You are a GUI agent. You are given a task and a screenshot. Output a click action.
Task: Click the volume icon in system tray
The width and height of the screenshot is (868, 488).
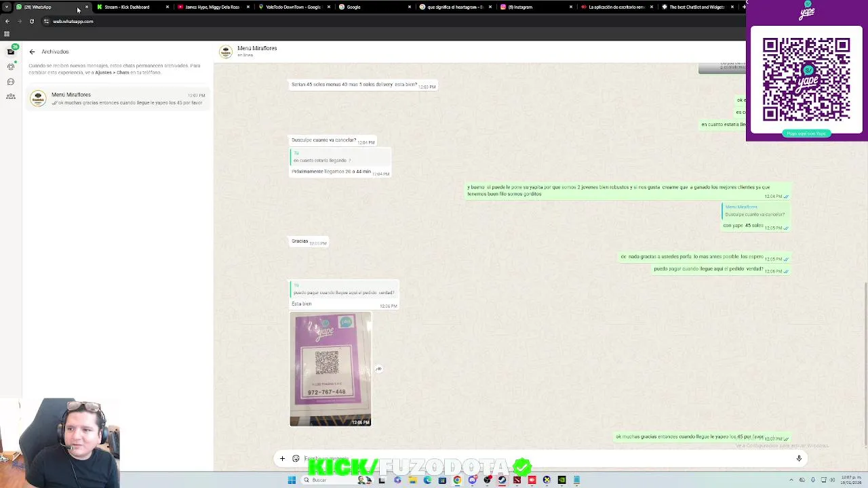[x=832, y=480]
